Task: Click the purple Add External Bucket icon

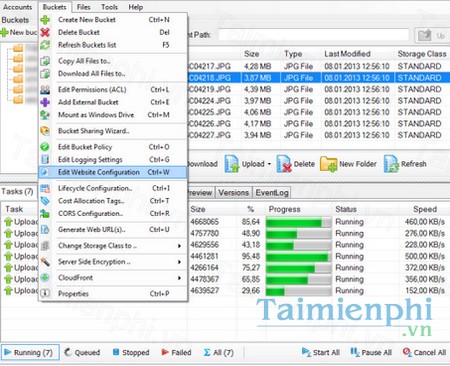Action: coord(45,102)
